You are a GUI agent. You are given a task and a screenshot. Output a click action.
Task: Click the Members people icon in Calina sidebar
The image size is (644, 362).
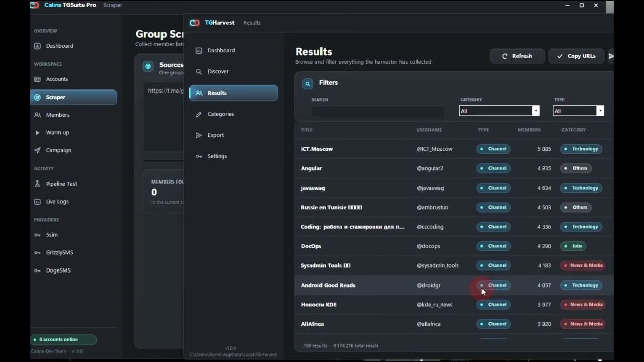pyautogui.click(x=37, y=115)
